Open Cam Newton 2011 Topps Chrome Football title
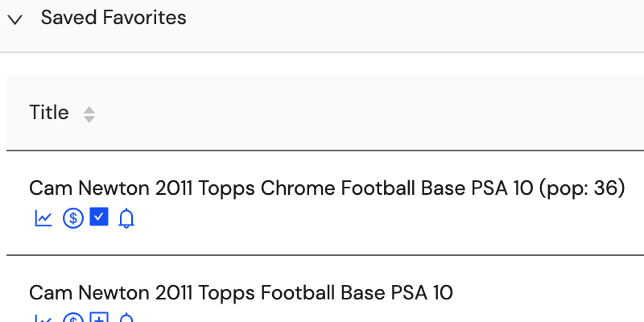The image size is (644, 322). pyautogui.click(x=327, y=188)
